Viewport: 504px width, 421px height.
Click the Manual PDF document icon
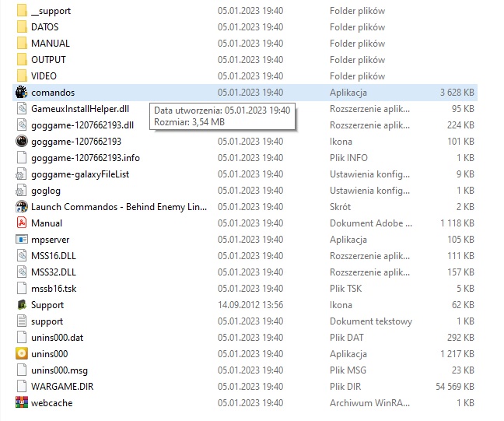click(x=22, y=223)
